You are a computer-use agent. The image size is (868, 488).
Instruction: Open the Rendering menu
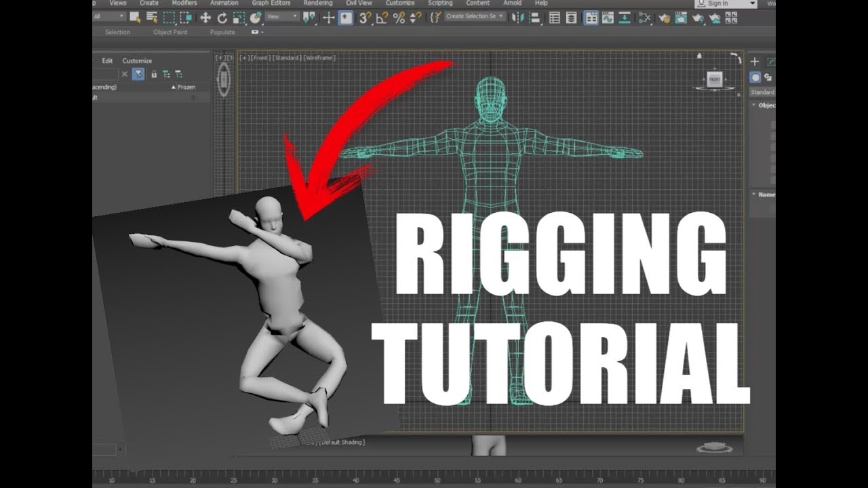click(x=318, y=3)
